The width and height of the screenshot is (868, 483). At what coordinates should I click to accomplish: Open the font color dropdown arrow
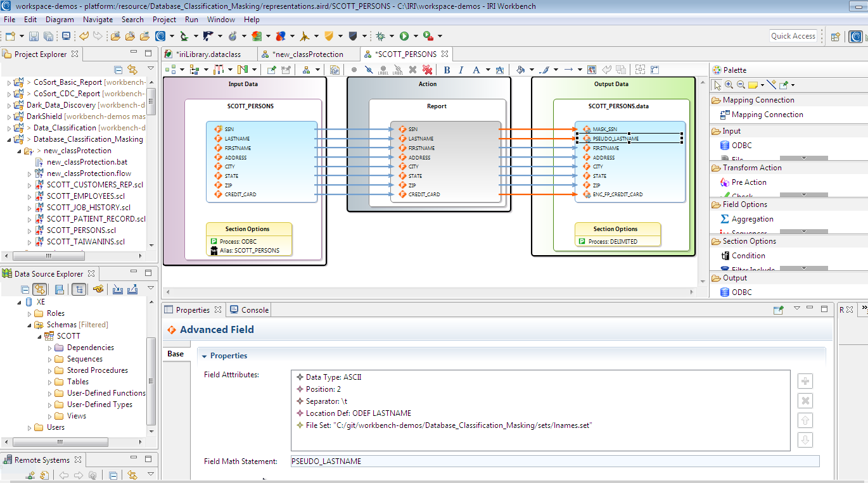click(x=488, y=70)
